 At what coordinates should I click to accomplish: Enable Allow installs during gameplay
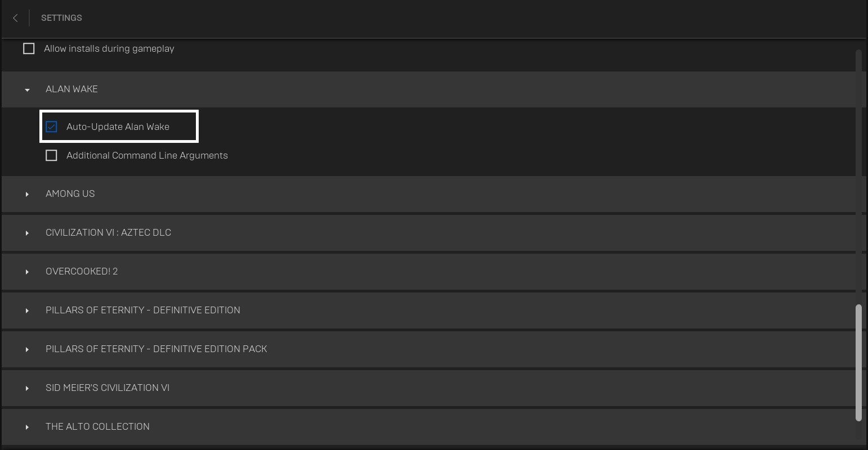(x=29, y=48)
